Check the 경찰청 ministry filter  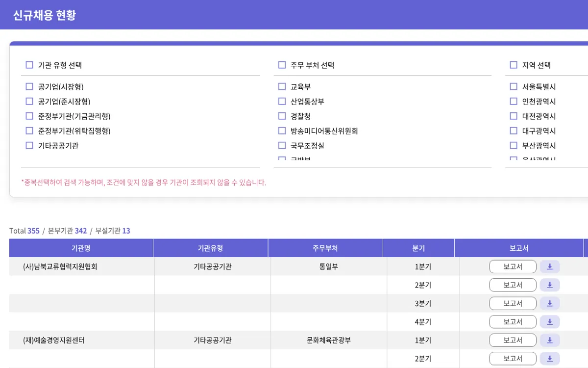(x=282, y=116)
